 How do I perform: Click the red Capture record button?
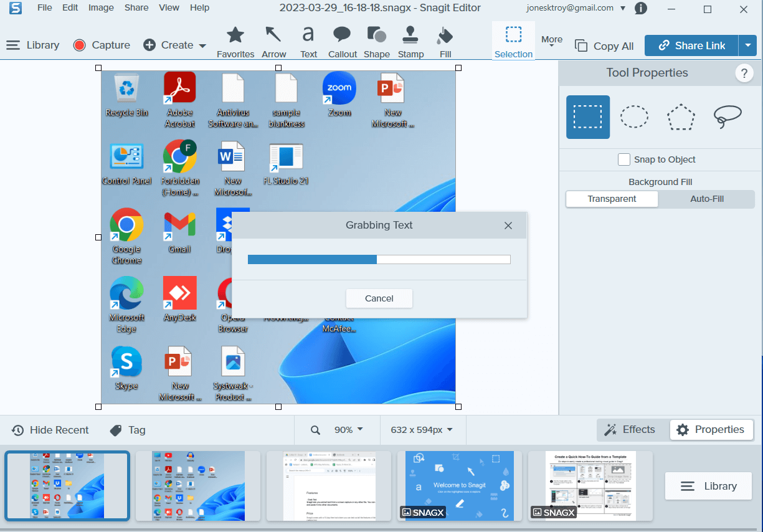(79, 45)
